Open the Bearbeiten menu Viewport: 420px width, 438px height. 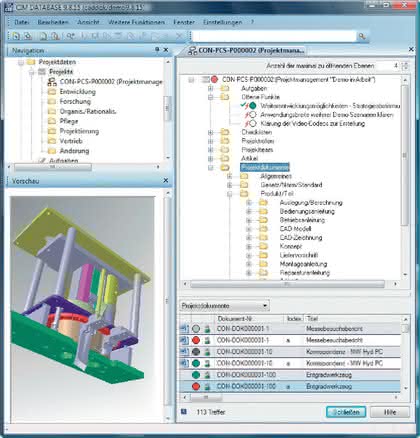53,22
